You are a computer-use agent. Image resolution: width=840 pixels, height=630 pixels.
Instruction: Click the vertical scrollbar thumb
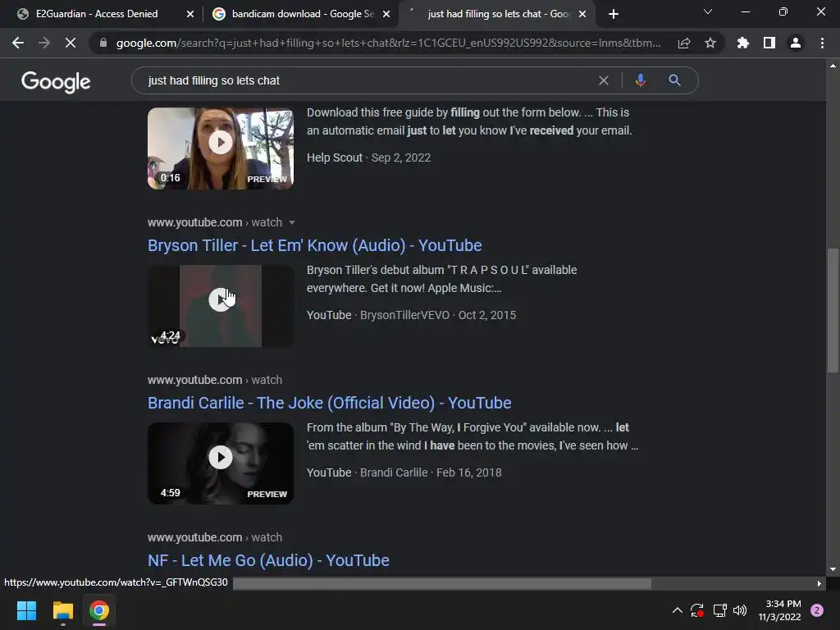[833, 310]
